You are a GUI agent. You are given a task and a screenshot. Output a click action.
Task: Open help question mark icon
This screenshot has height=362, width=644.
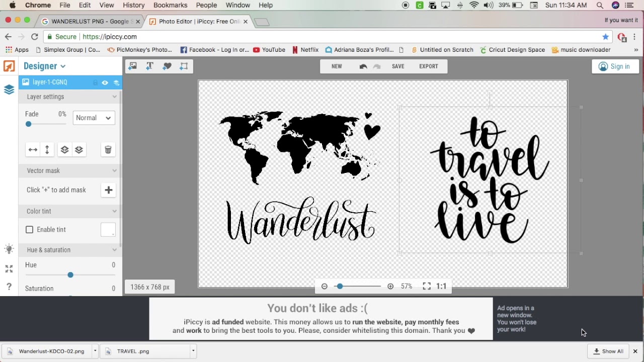pos(9,287)
